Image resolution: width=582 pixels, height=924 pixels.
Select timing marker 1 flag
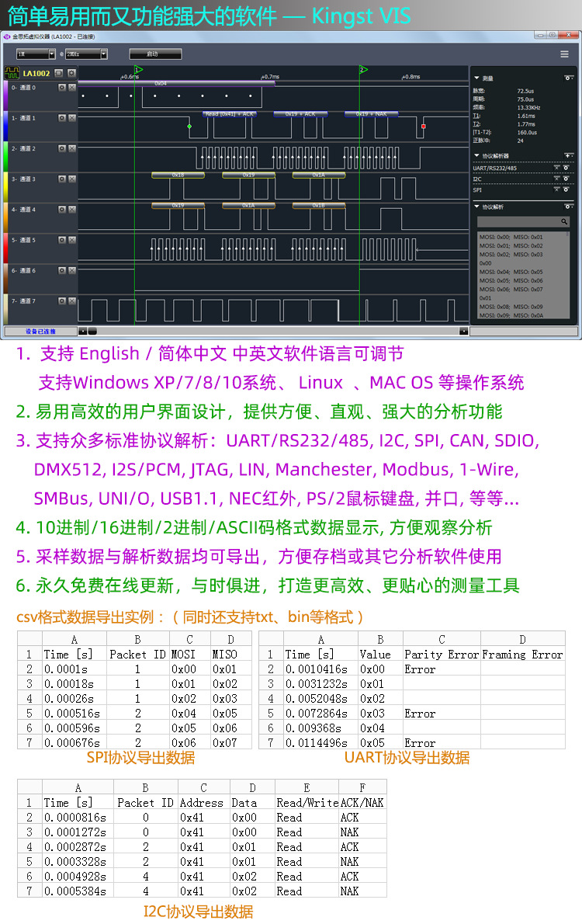pyautogui.click(x=138, y=70)
